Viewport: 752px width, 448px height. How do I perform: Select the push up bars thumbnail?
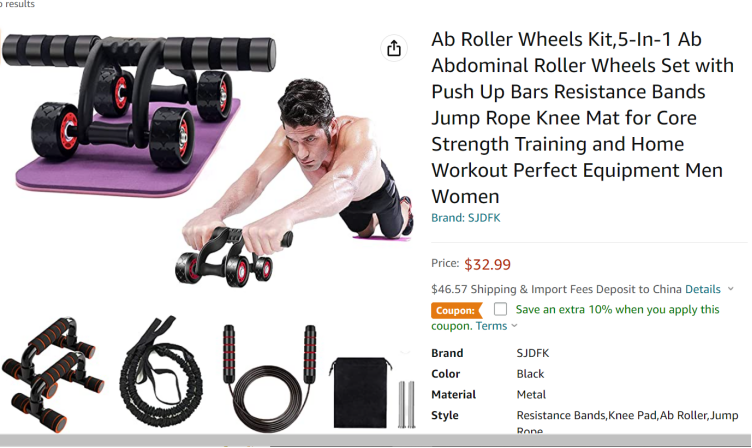[x=52, y=374]
